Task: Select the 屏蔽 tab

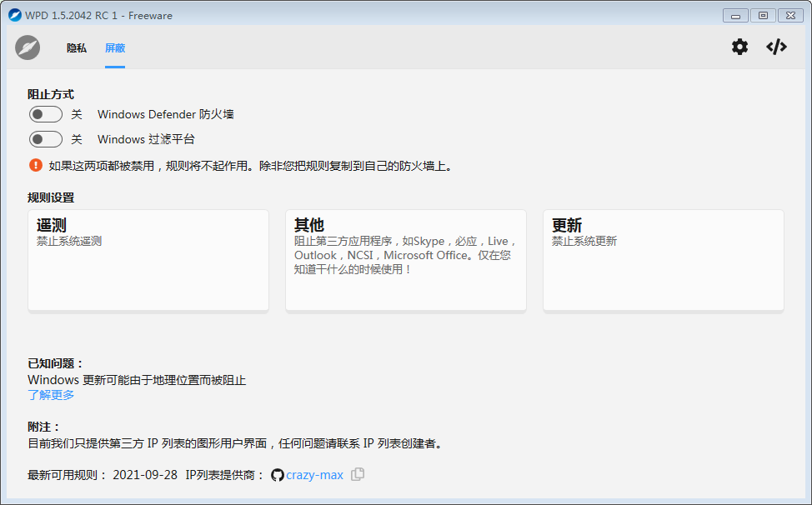Action: [x=115, y=48]
